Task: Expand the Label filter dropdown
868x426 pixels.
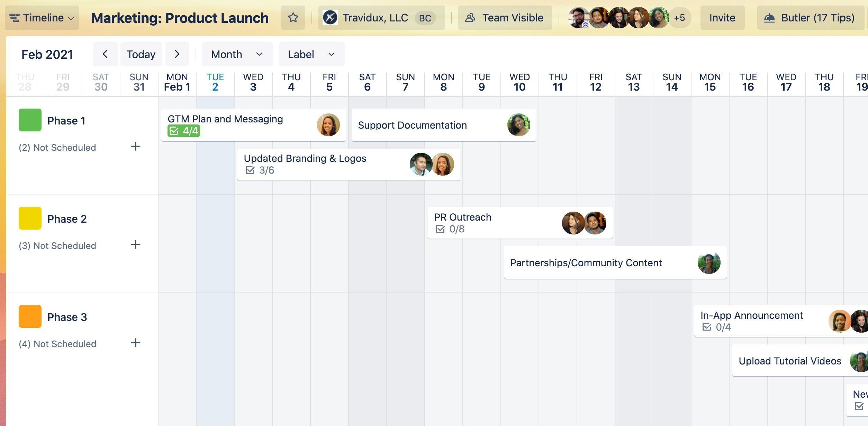Action: [x=309, y=54]
